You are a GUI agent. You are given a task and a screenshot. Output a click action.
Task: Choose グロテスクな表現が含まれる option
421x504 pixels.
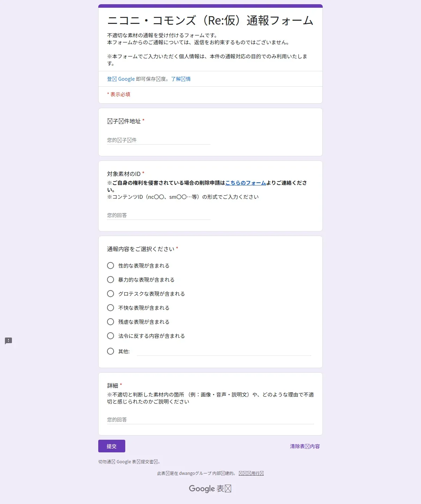pyautogui.click(x=111, y=294)
